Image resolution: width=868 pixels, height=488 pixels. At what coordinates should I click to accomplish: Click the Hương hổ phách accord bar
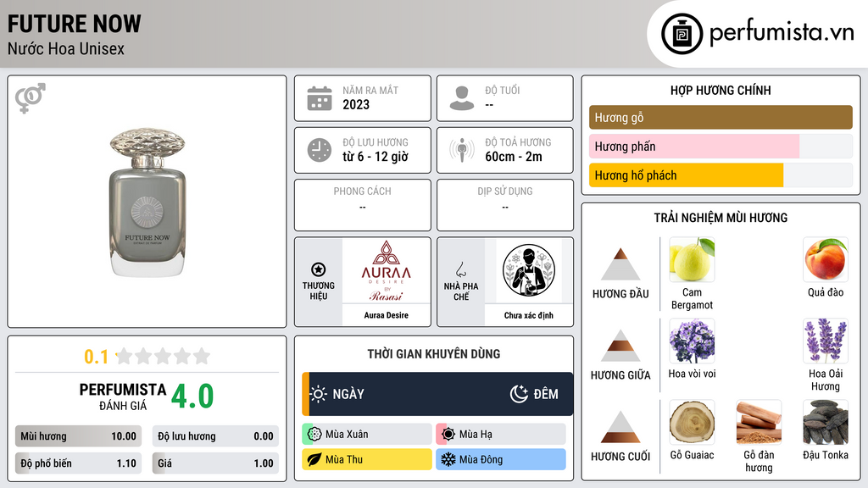(721, 175)
